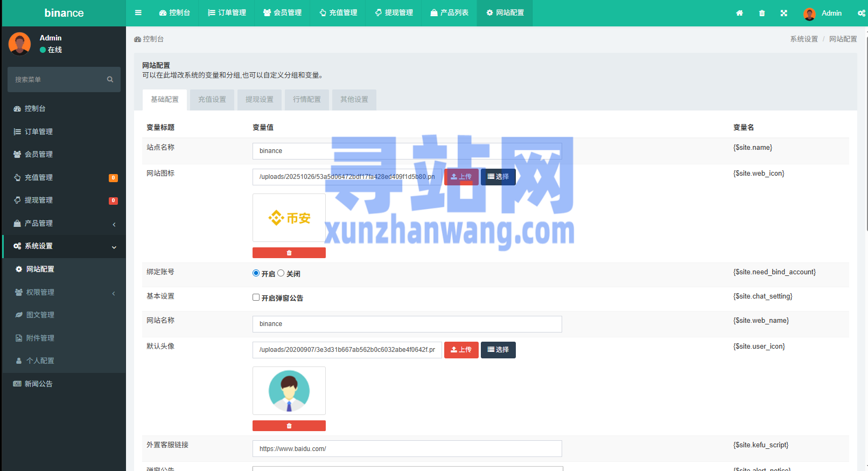
Task: Delete the website icon image with red trash button
Action: point(289,253)
